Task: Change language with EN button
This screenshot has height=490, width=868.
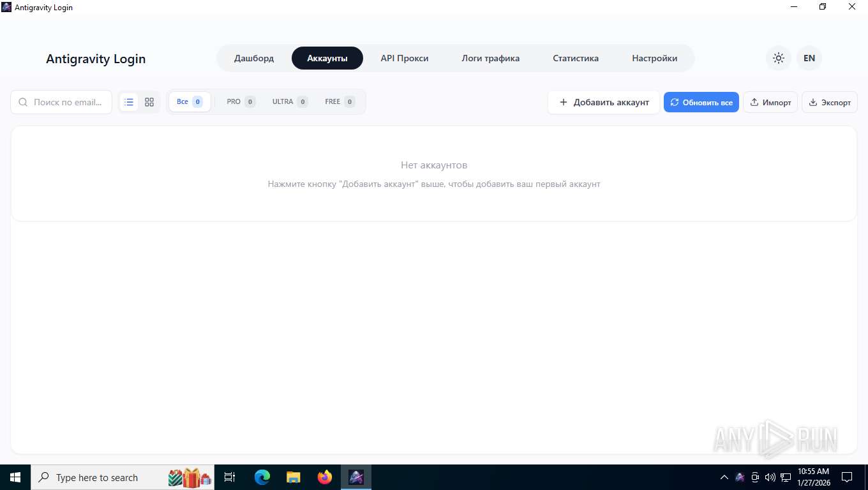Action: coord(809,58)
